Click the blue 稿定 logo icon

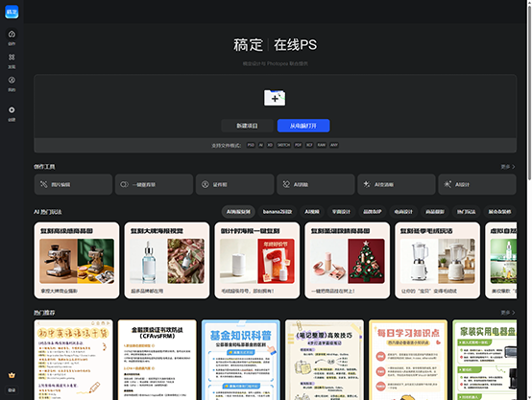12,12
